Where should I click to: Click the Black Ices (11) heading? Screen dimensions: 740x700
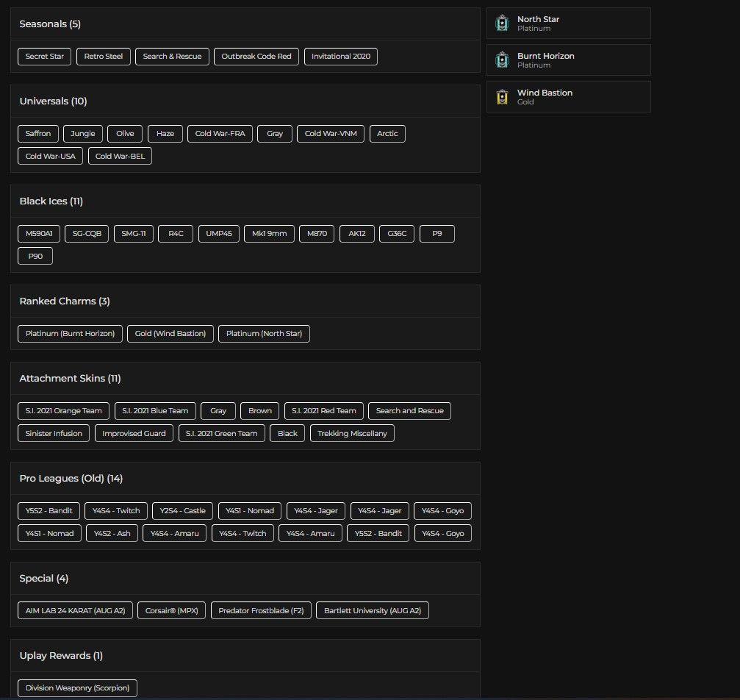(x=51, y=201)
